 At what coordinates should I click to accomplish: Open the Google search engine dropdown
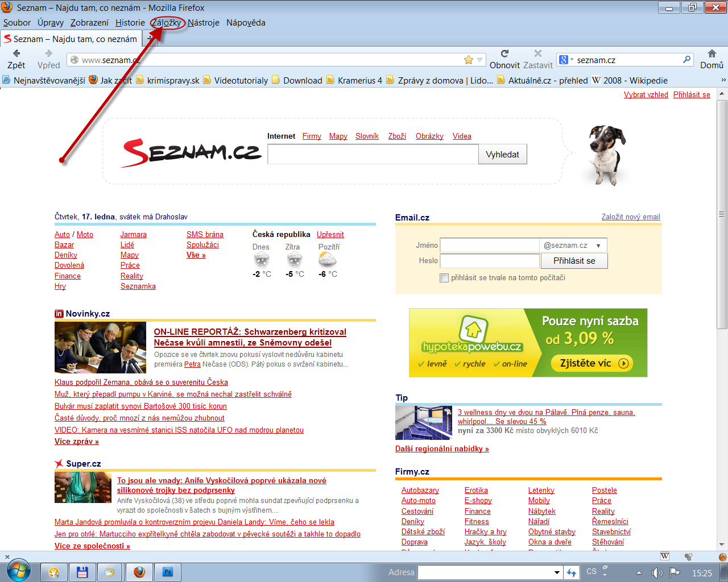[x=566, y=60]
